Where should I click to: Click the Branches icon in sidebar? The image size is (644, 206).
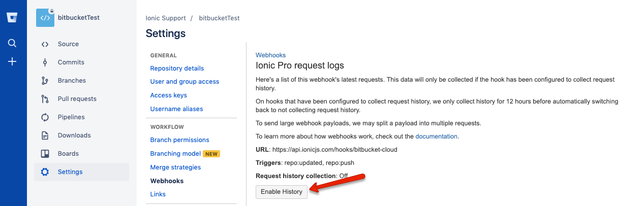pos(45,81)
